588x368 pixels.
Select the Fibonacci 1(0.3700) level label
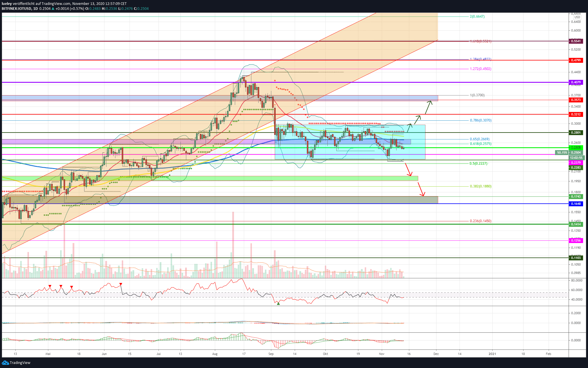pos(477,95)
